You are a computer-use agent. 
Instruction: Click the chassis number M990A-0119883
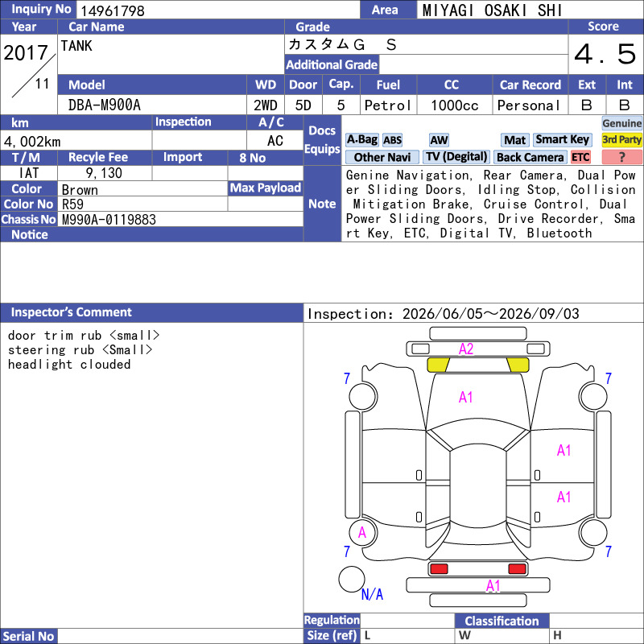pos(109,220)
